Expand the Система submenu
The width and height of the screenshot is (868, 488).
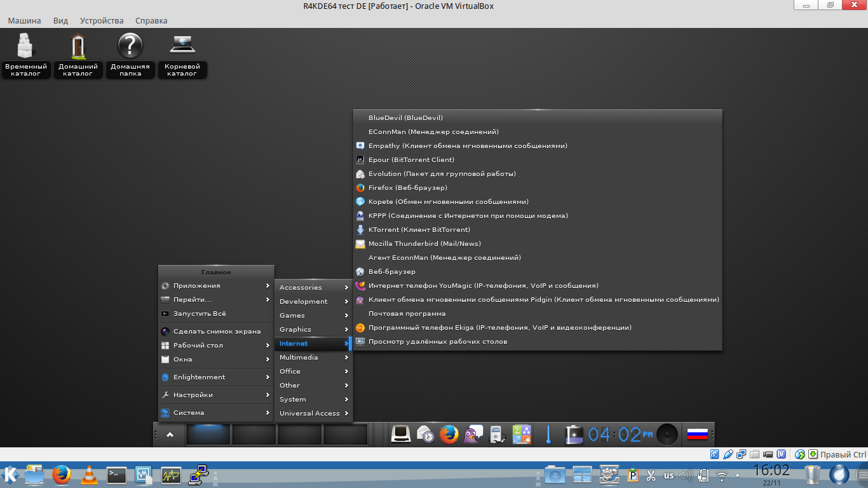tap(216, 413)
